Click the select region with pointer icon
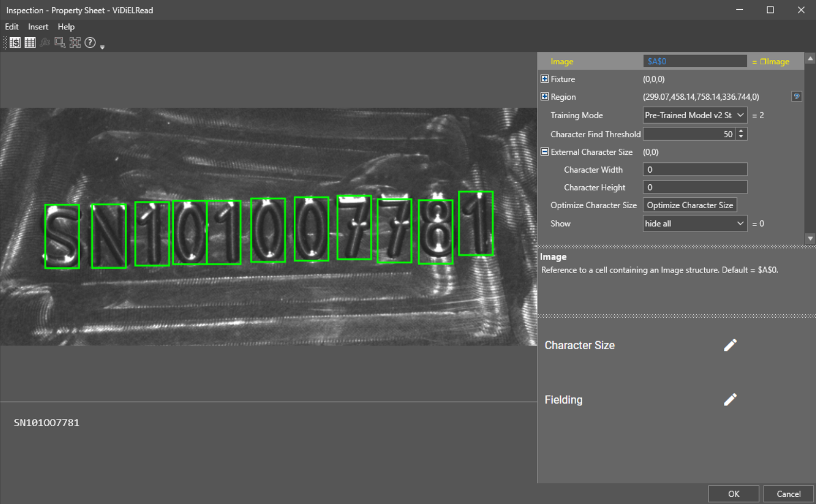This screenshot has height=504, width=816. coord(60,42)
